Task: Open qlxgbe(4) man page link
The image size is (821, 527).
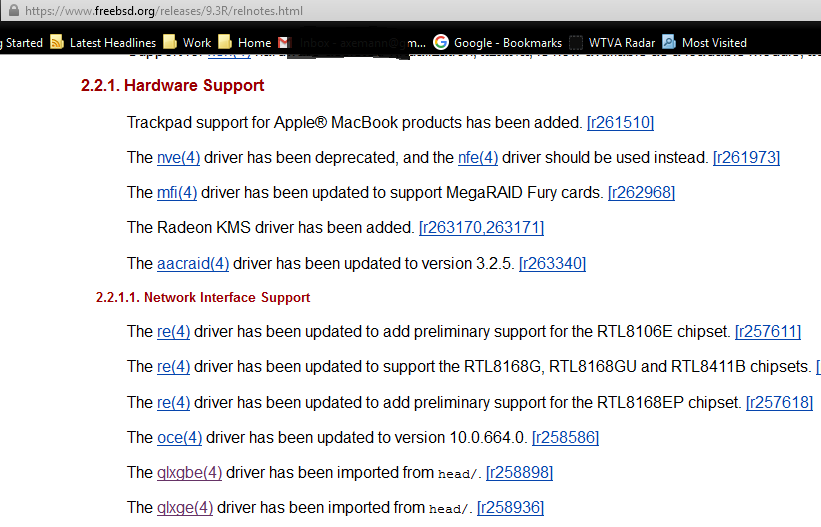Action: pos(190,473)
